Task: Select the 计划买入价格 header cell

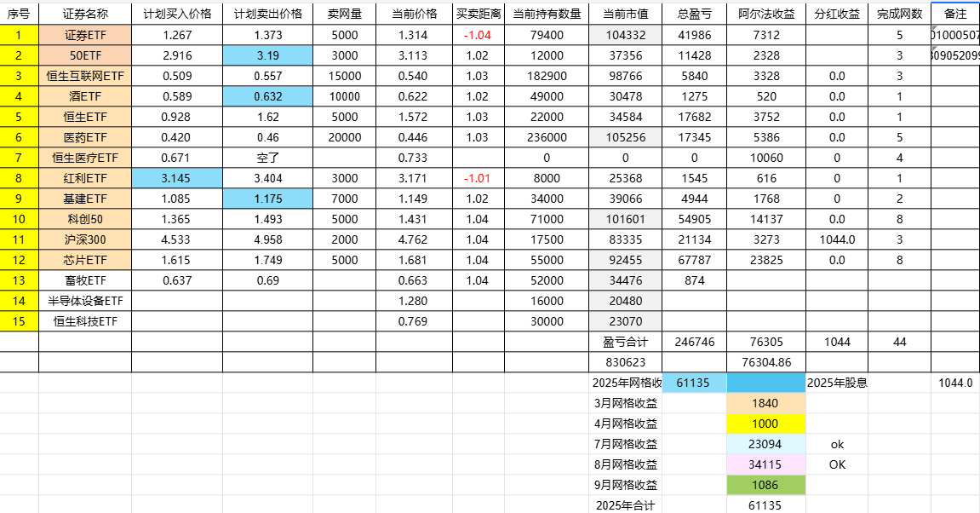Action: click(x=177, y=14)
